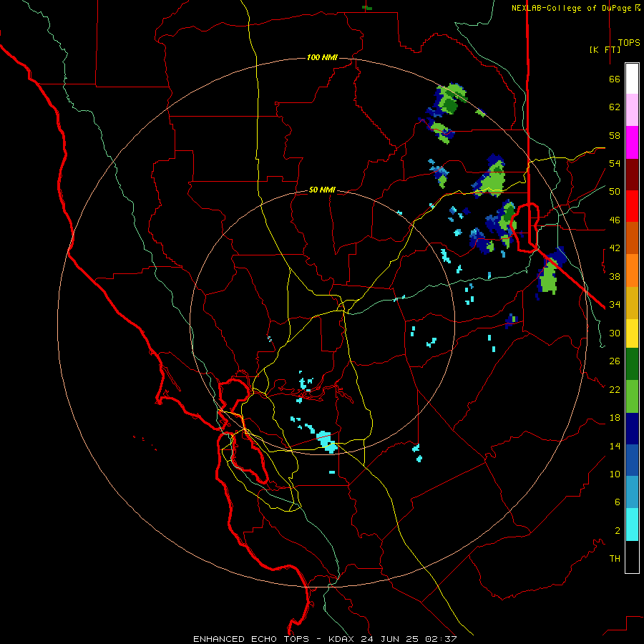644x644 pixels.
Task: Select the legend value "26"
Action: pyautogui.click(x=615, y=361)
